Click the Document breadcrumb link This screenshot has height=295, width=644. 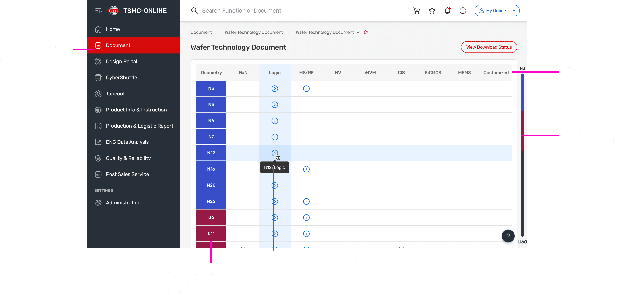tap(201, 32)
